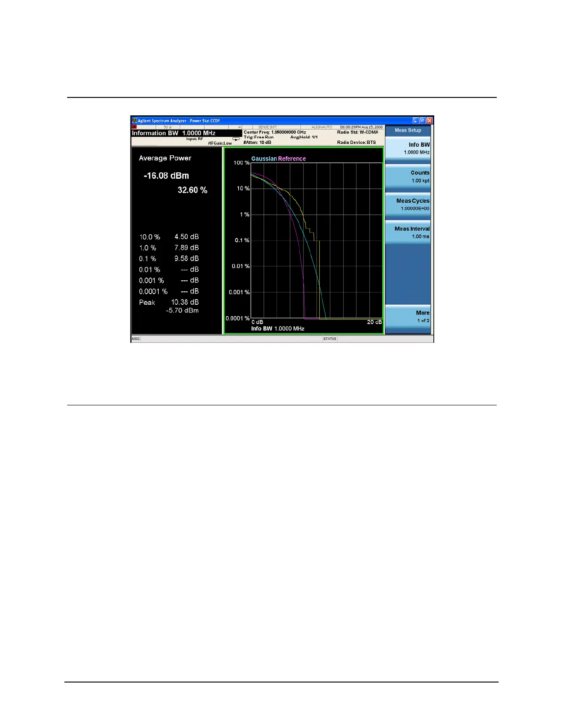This screenshot has width=563, height=728.
Task: Click the Reference trace legend label
Action: pos(292,159)
